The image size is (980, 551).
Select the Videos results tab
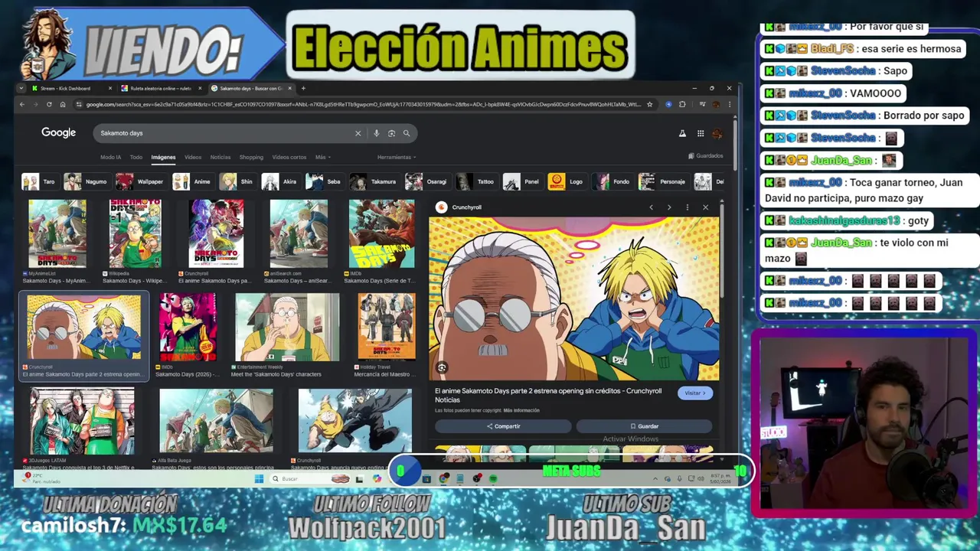(x=192, y=158)
